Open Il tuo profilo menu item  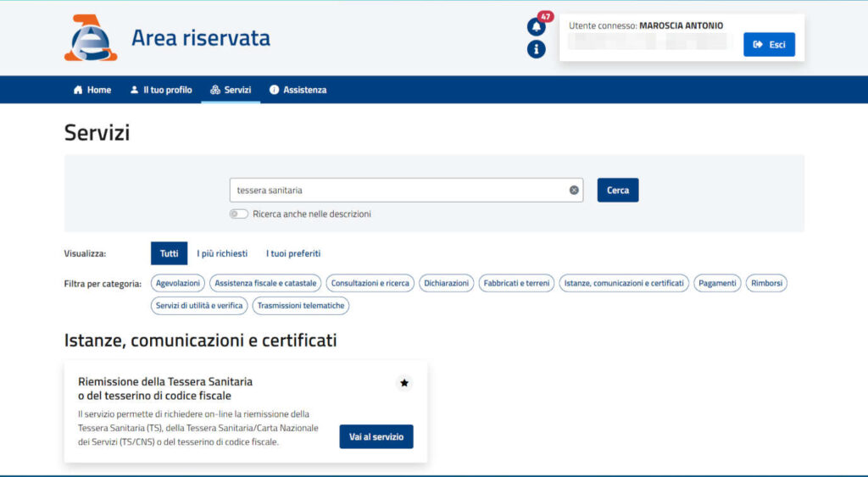[161, 90]
